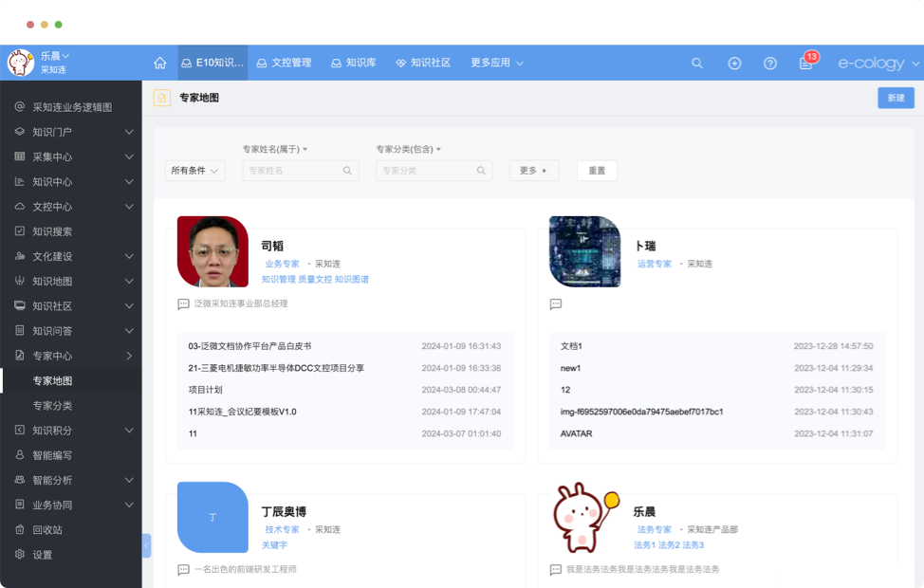Click the 回收站 trash item in sidebar
Image resolution: width=924 pixels, height=588 pixels.
point(47,530)
